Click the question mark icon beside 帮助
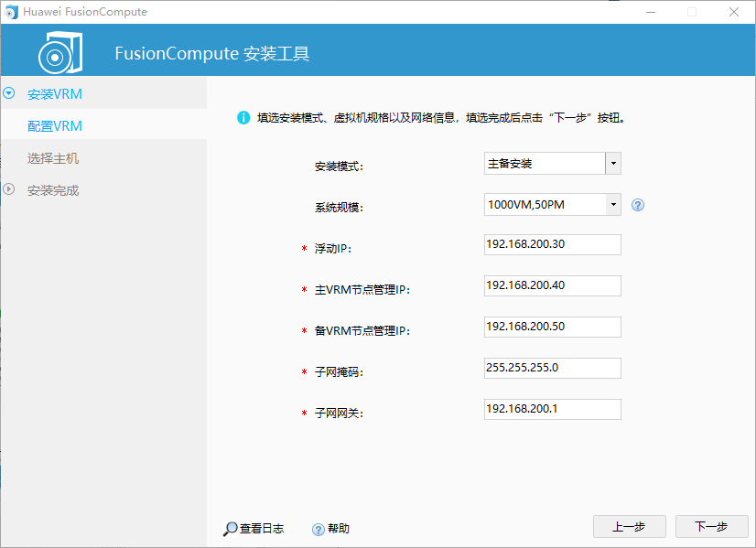Screen dimensions: 756x548 pos(319,530)
